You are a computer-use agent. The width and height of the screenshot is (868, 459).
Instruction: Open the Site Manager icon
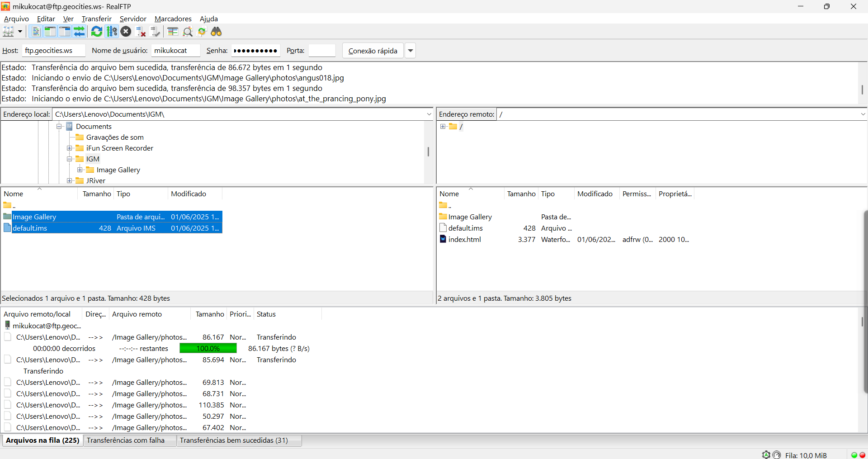(8, 32)
